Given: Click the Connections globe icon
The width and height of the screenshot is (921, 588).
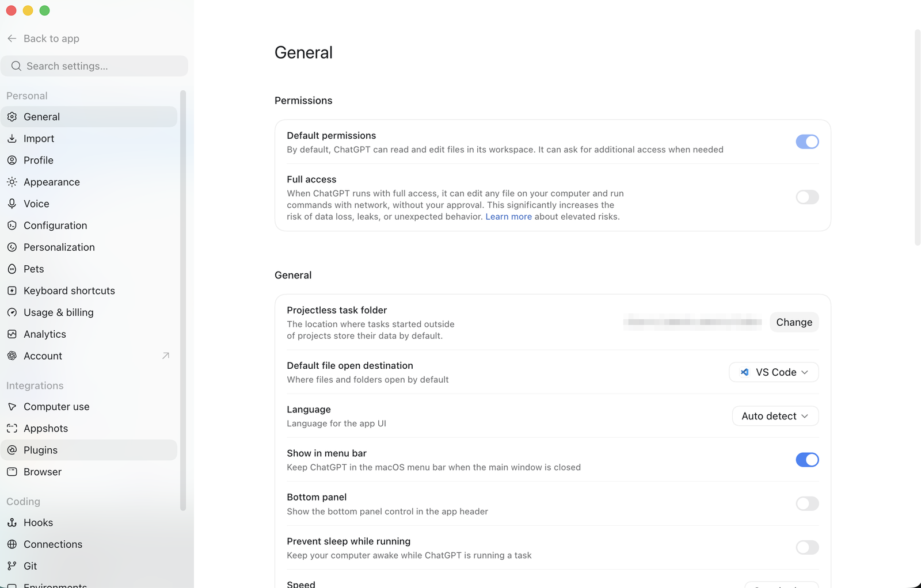Looking at the screenshot, I should (x=12, y=544).
